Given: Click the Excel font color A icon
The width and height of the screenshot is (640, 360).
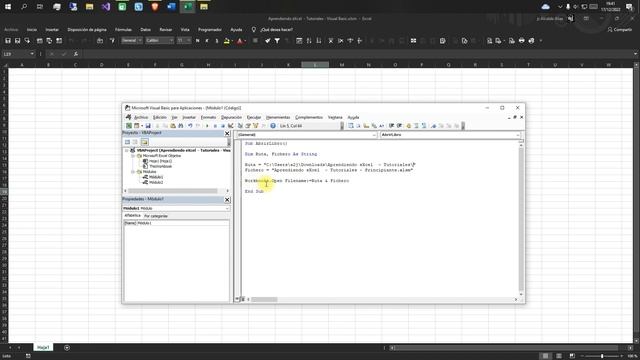Looking at the screenshot, I should pyautogui.click(x=240, y=41).
